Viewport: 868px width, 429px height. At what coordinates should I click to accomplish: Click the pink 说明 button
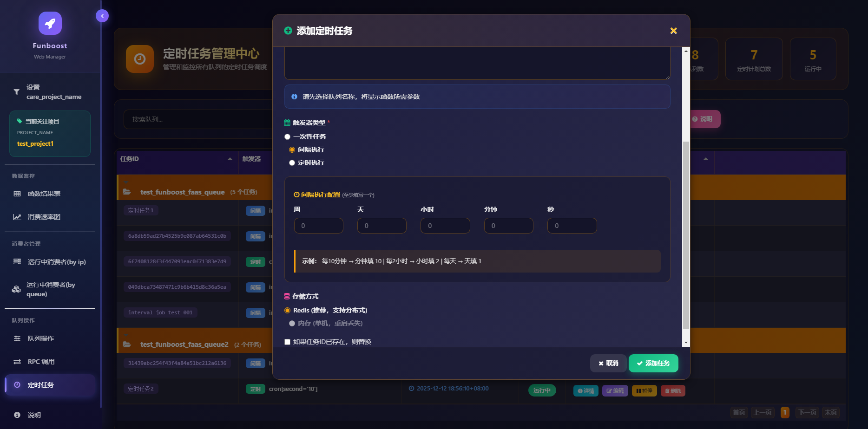pyautogui.click(x=705, y=119)
